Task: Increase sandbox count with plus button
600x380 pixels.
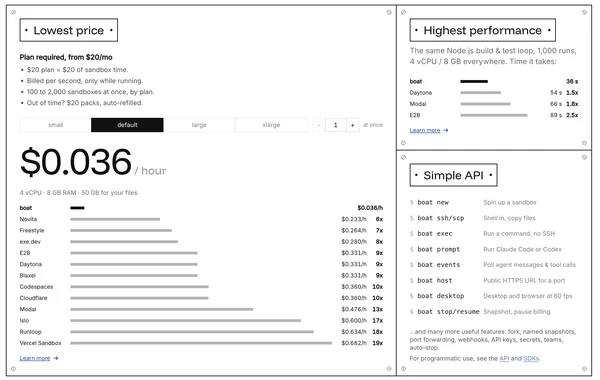Action: 353,125
